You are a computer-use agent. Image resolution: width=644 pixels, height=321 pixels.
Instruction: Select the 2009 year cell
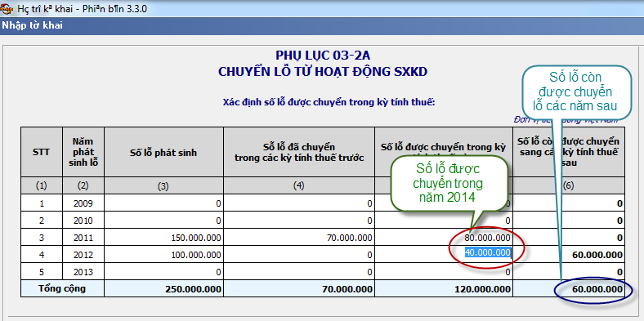point(83,203)
